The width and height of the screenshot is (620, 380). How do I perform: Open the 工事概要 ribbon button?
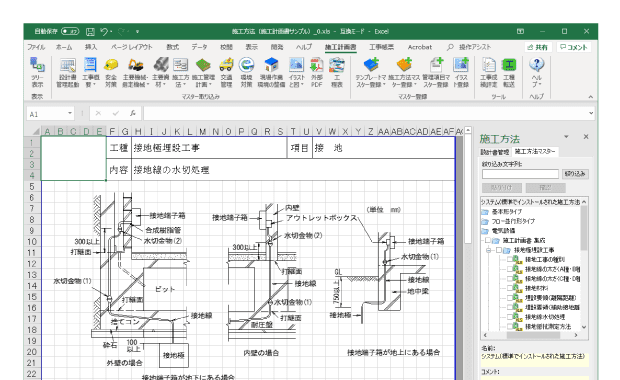(91, 72)
